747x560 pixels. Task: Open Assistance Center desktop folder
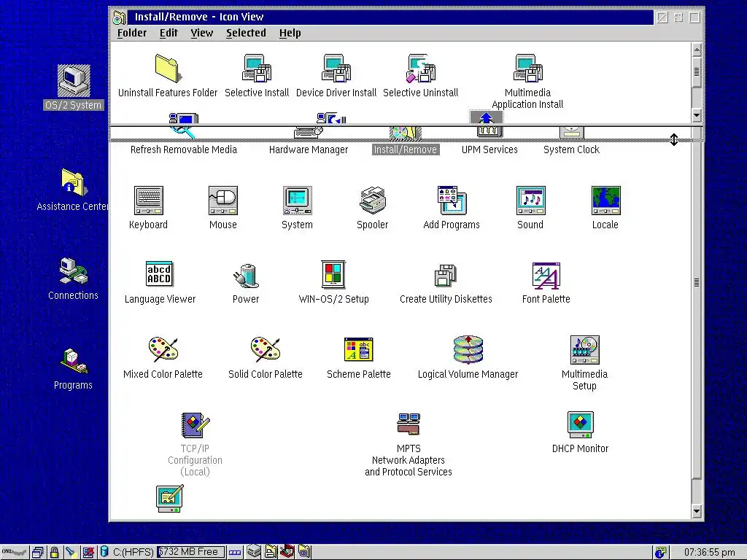[x=74, y=182]
